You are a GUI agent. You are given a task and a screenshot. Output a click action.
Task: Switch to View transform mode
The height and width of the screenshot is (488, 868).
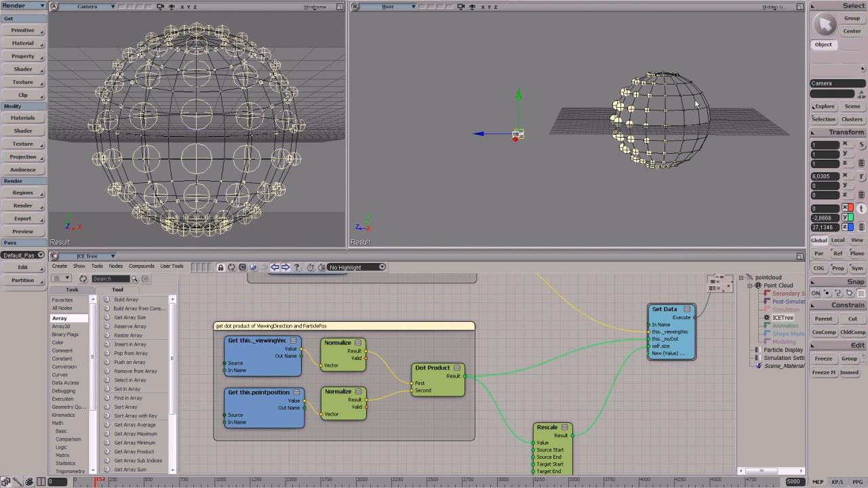[x=857, y=241]
